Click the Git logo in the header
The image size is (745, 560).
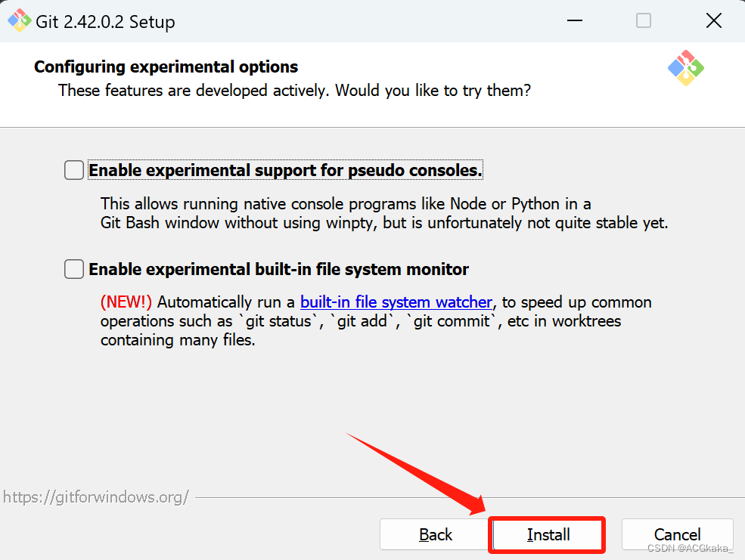(685, 68)
